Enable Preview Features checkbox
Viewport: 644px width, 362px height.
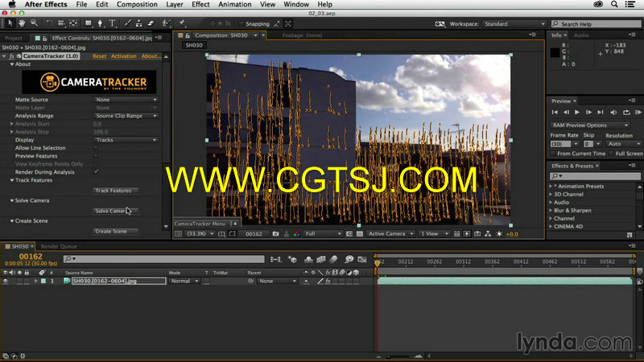click(96, 156)
